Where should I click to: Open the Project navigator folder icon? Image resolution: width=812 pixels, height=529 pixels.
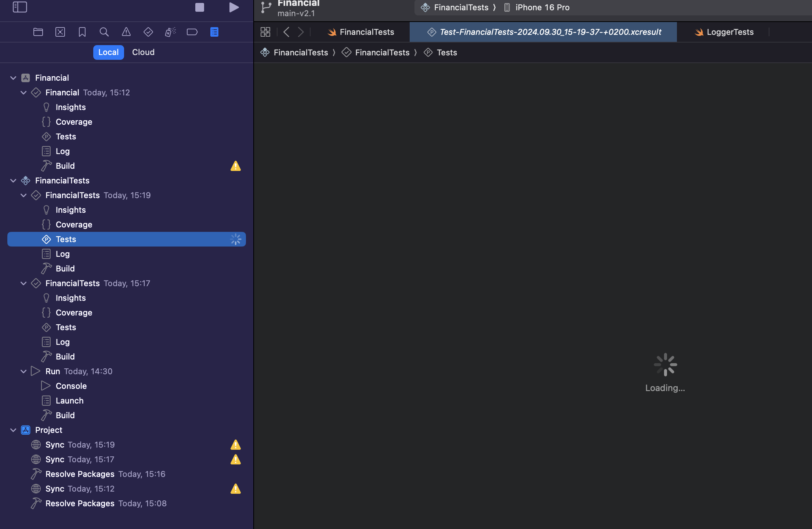pyautogui.click(x=38, y=32)
